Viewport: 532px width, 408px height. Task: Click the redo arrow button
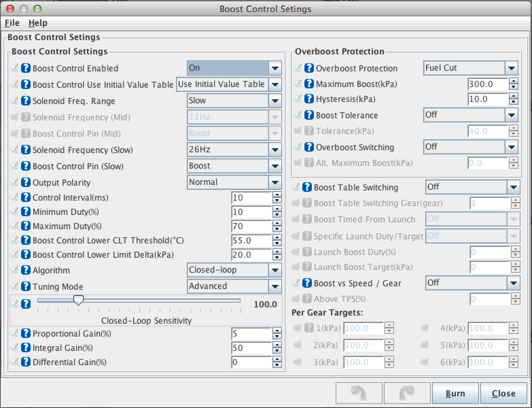pos(407,393)
